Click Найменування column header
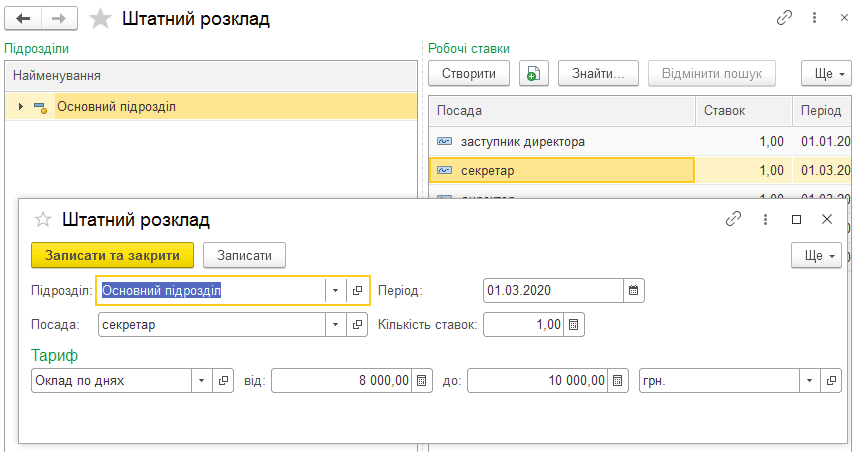Screen dimensions: 859x452 pos(211,76)
